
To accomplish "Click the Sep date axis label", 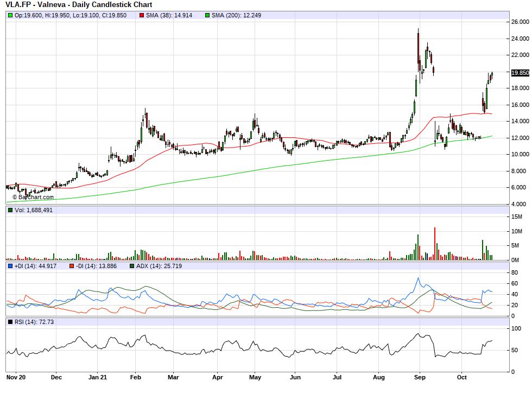I will point(420,377).
